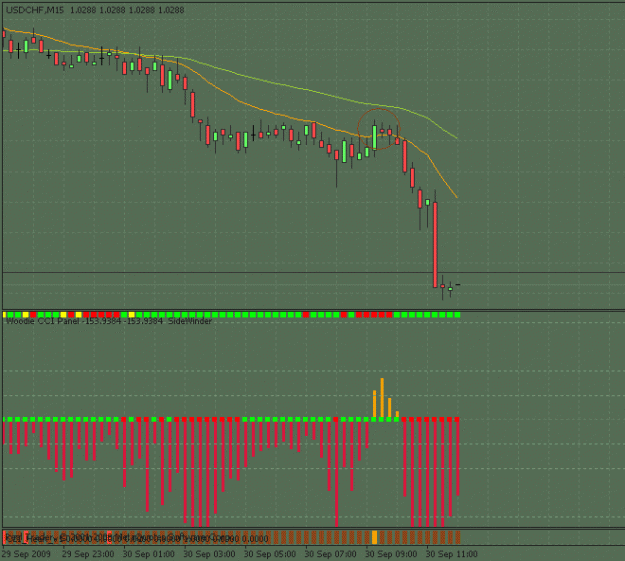The image size is (625, 561).
Task: Select the tallest red bearish candle
Action: pos(435,244)
